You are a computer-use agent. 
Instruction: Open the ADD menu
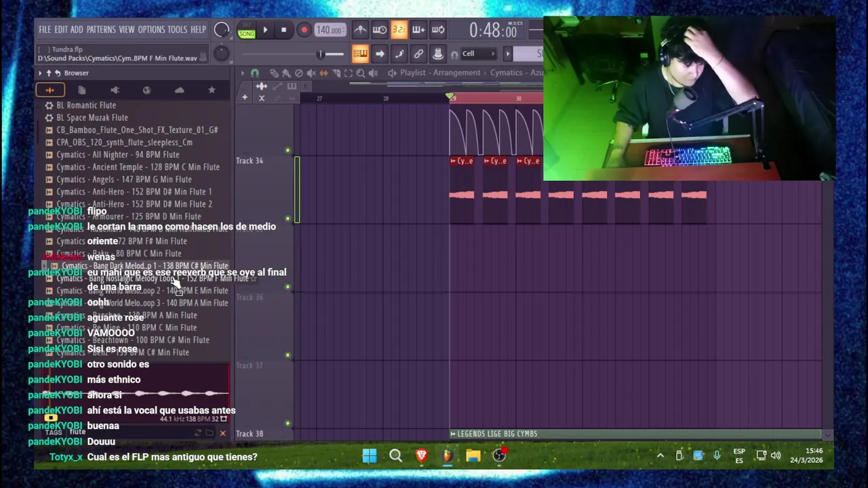77,30
